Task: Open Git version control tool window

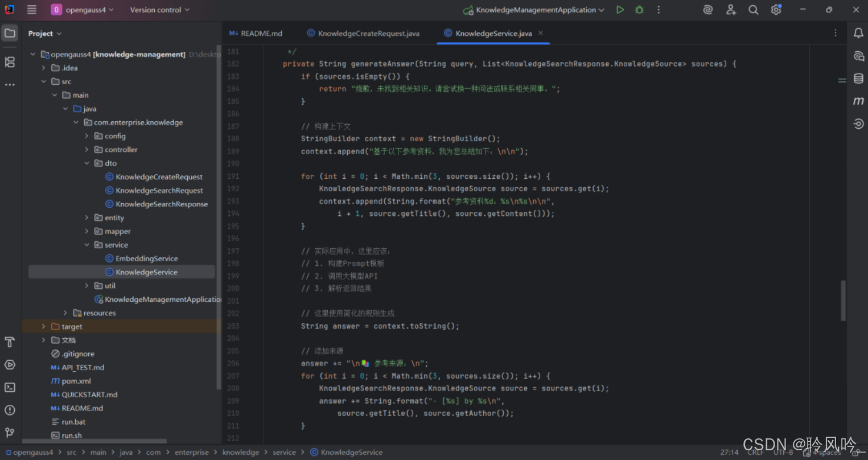Action: pyautogui.click(x=10, y=433)
